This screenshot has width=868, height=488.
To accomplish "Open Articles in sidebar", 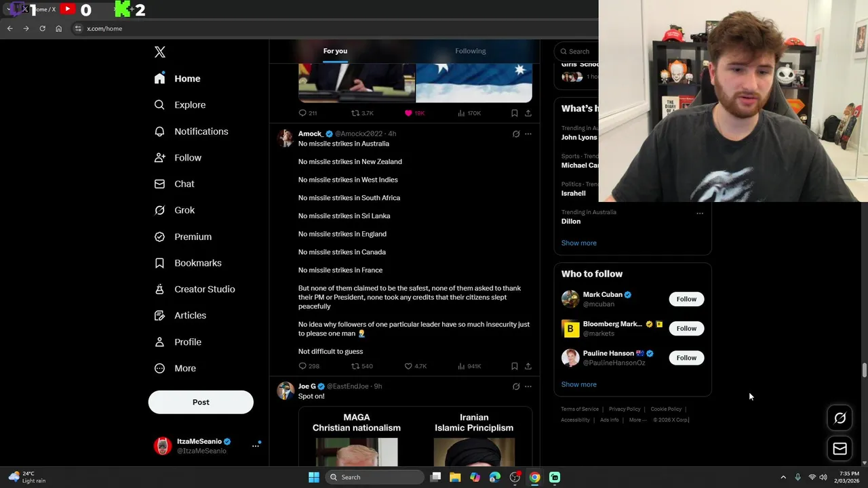I will (180, 316).
